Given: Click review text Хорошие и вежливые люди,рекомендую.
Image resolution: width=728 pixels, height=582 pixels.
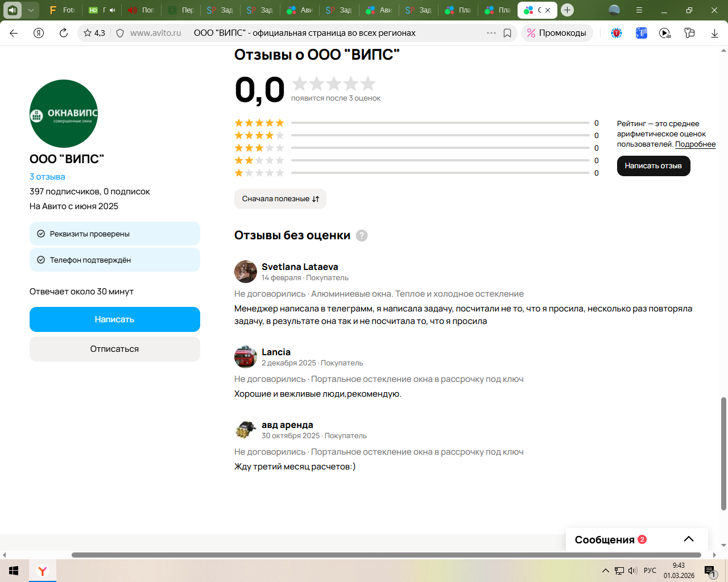Looking at the screenshot, I should coord(318,394).
